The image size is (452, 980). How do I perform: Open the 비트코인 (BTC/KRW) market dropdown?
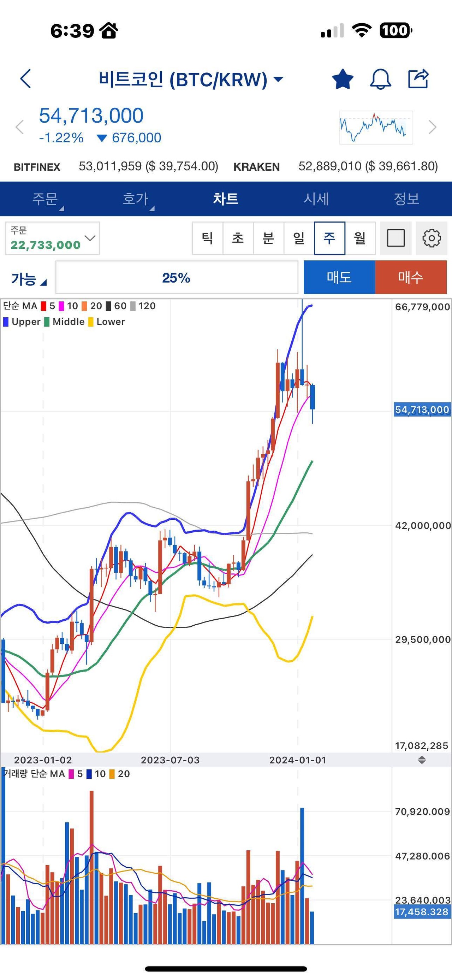[191, 79]
